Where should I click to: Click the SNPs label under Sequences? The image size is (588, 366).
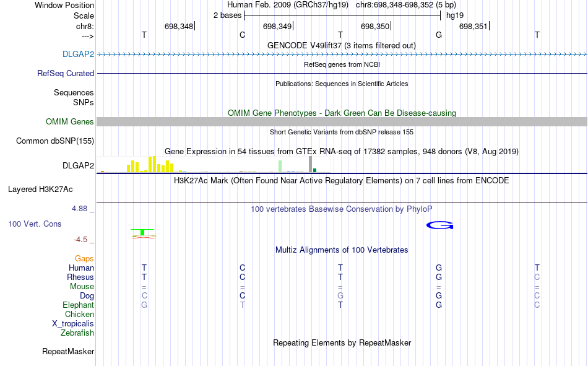[84, 102]
